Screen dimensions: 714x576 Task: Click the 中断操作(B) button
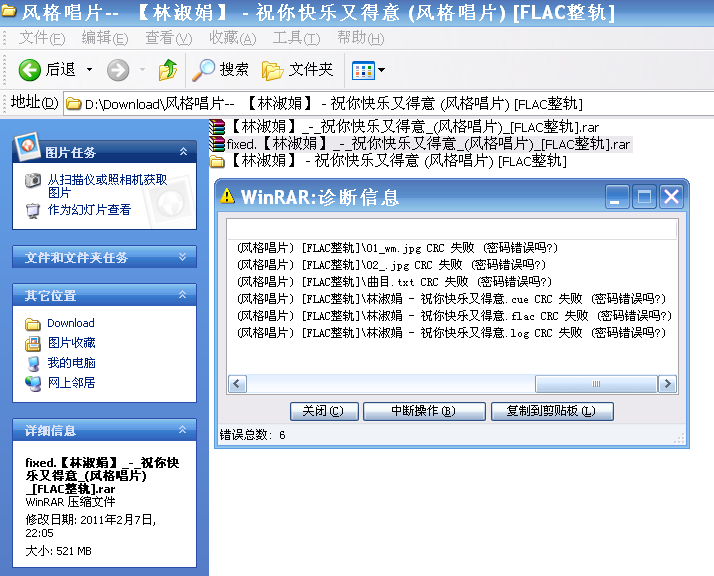(424, 411)
